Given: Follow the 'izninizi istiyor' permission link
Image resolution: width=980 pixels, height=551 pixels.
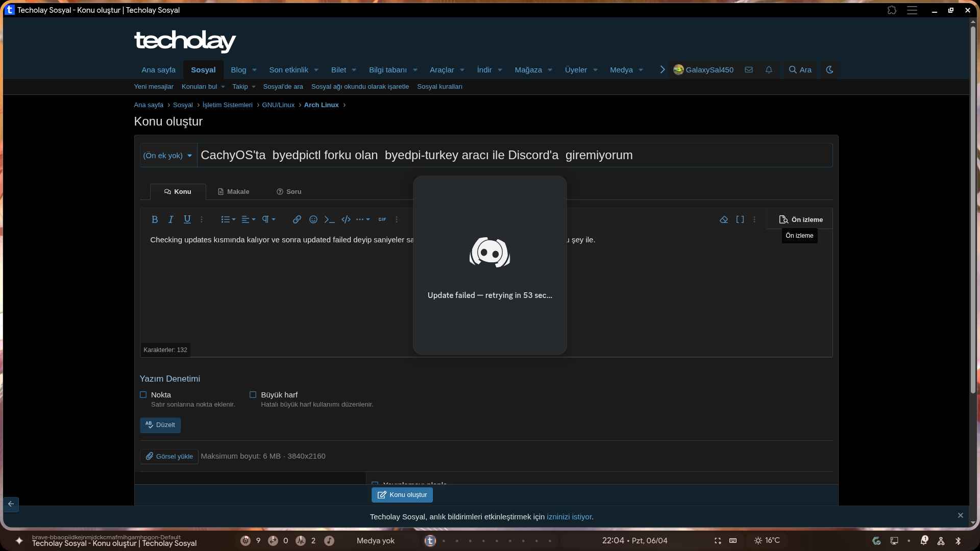Looking at the screenshot, I should tap(569, 517).
